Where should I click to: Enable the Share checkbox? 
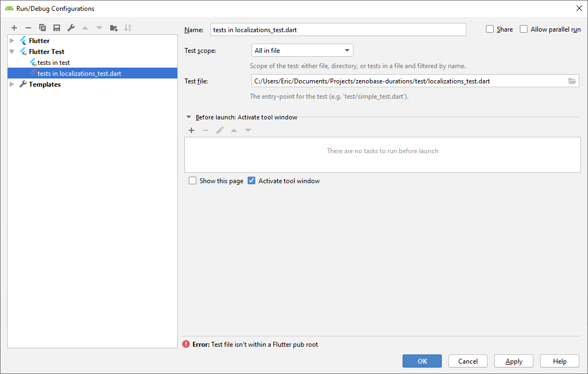click(x=489, y=29)
